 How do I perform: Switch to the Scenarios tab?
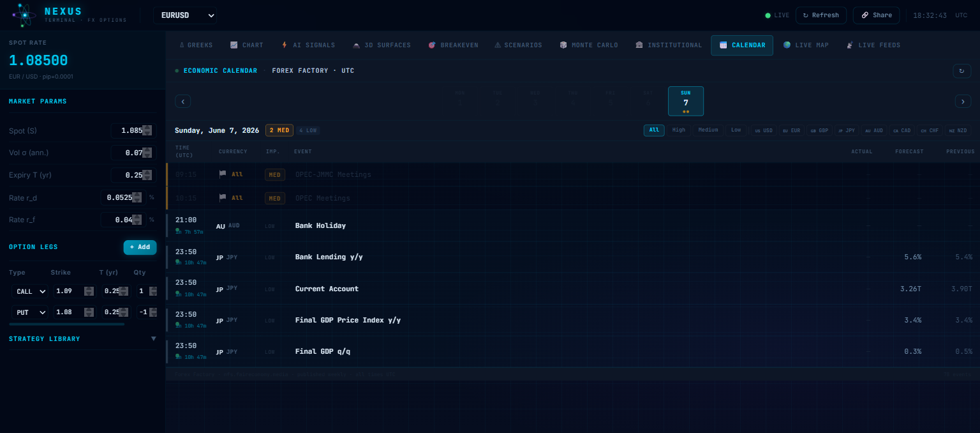point(518,45)
